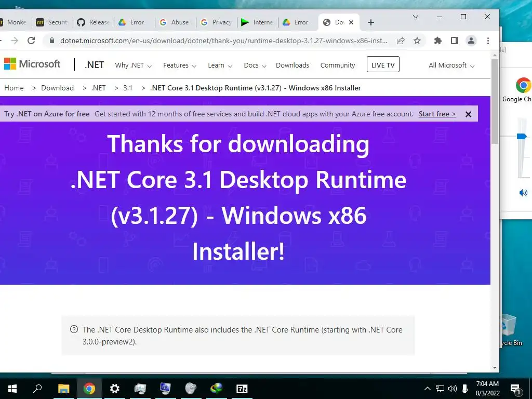This screenshot has width=532, height=399.
Task: Open the Recycle Bin desktop icon
Action: [x=510, y=330]
